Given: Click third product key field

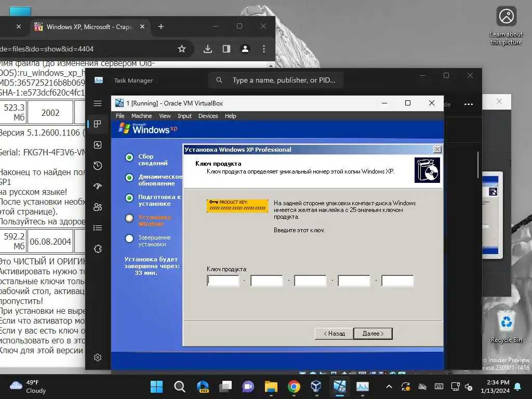Looking at the screenshot, I should coord(310,281).
